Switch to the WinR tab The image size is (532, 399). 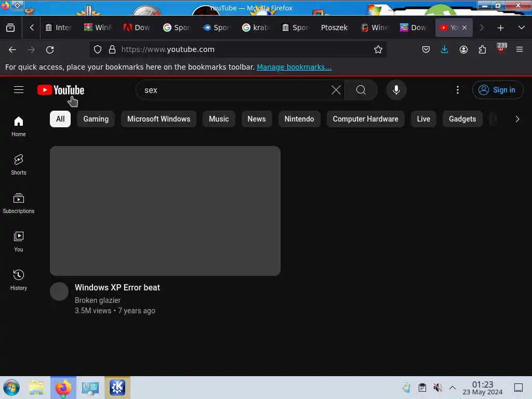98,28
